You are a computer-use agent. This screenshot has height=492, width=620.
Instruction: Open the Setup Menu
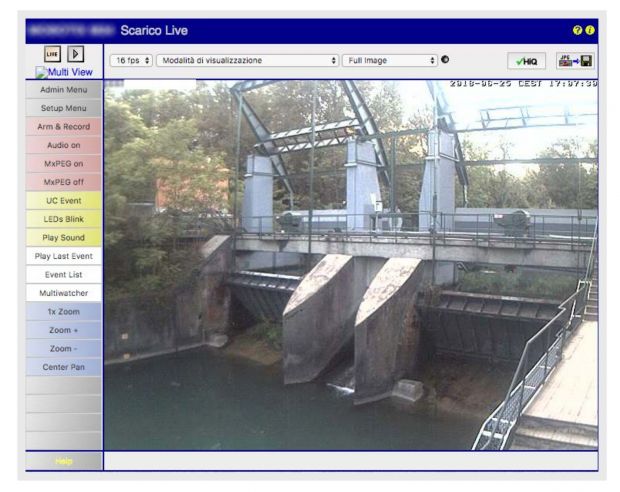tap(64, 108)
